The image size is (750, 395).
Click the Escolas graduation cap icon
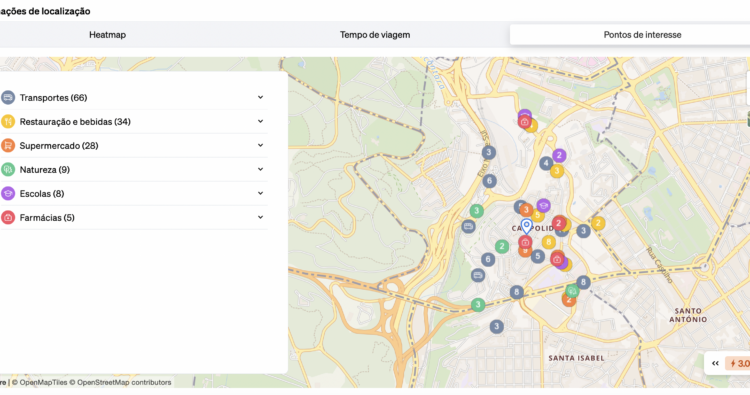click(8, 193)
